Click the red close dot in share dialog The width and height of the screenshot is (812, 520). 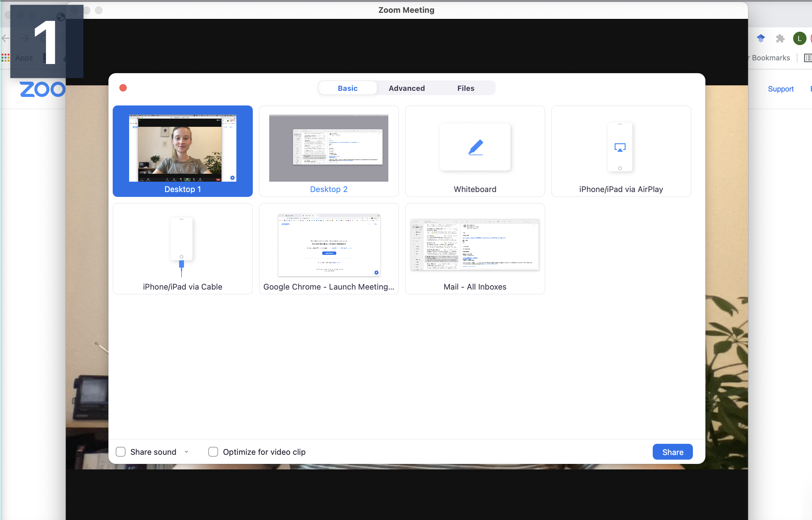point(123,88)
